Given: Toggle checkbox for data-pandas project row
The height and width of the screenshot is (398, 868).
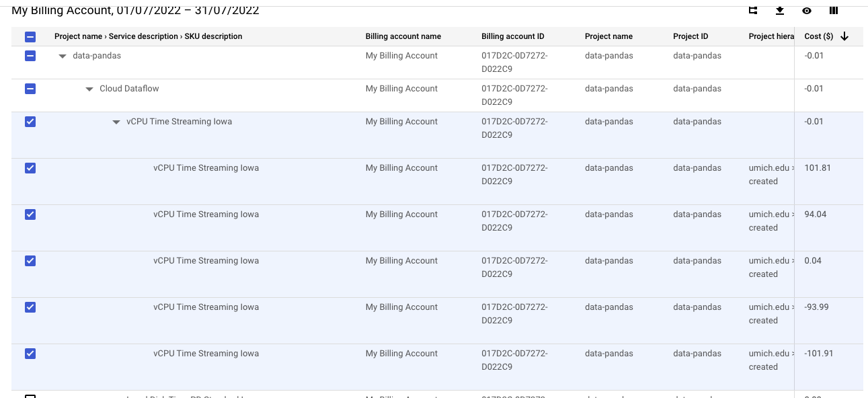Looking at the screenshot, I should pyautogui.click(x=30, y=56).
